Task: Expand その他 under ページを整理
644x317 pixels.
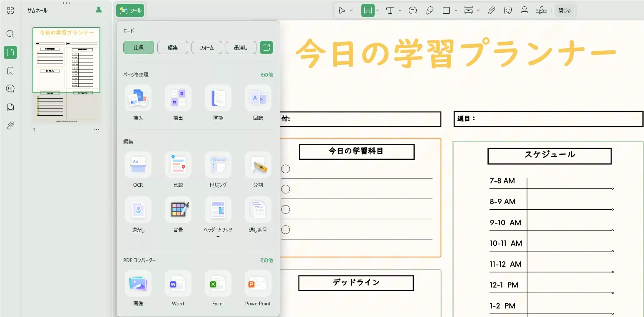Action: pyautogui.click(x=266, y=74)
